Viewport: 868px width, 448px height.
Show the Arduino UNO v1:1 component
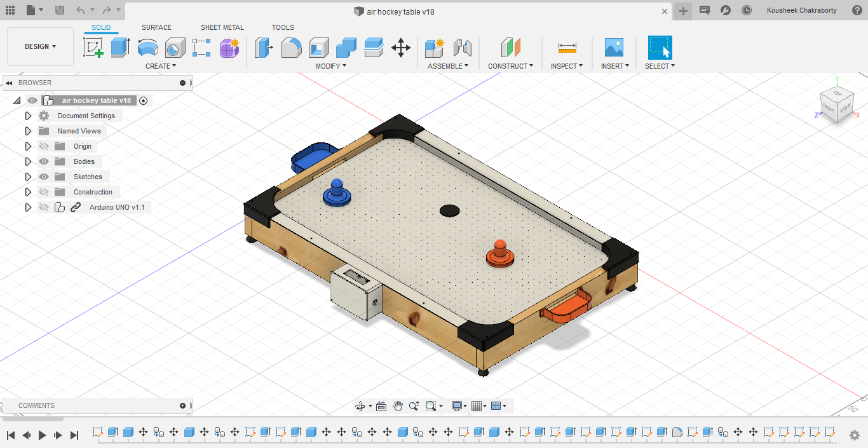[44, 207]
